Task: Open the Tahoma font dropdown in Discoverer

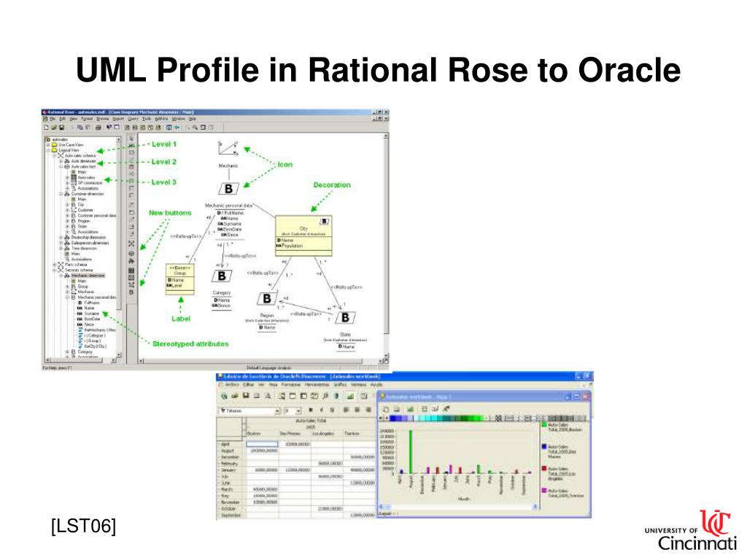Action: 276,411
